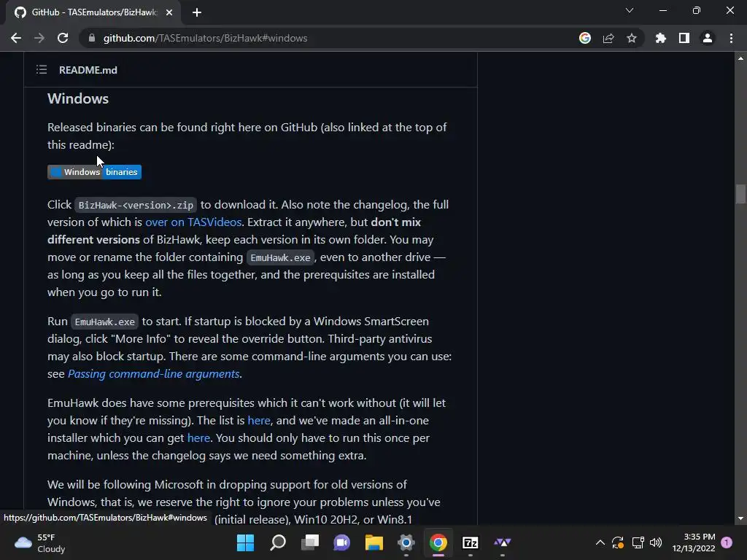Viewport: 747px width, 560px height.
Task: Click the browser forward arrow
Action: click(x=39, y=38)
